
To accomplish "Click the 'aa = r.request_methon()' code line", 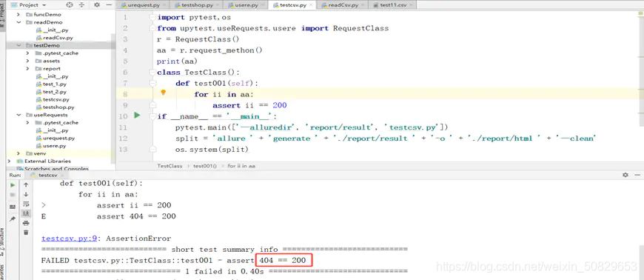I will coord(209,50).
